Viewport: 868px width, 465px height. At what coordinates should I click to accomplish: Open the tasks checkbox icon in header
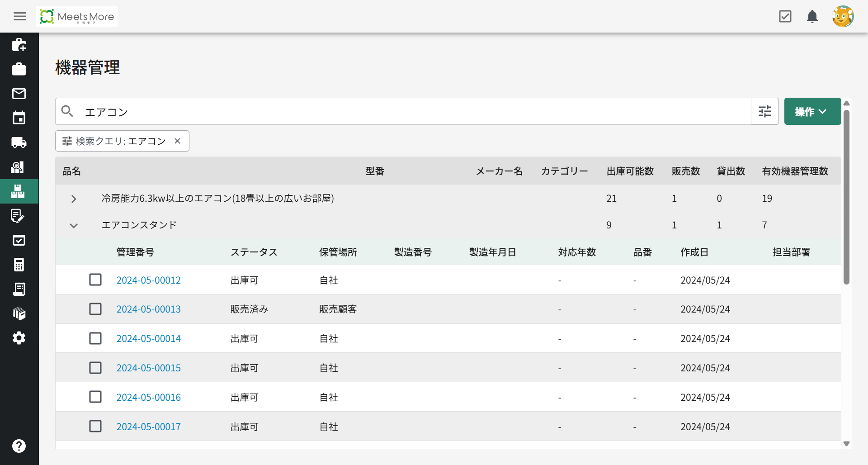(x=785, y=17)
